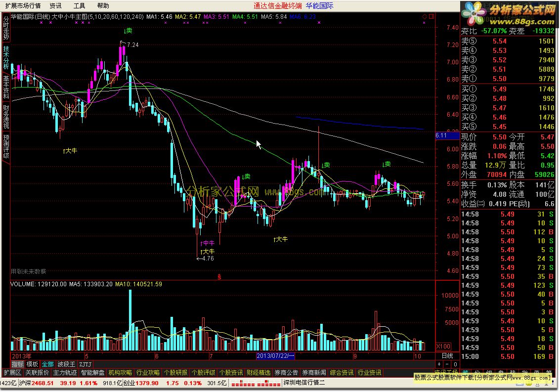Choose the 波段王 indicator tab

point(66,364)
